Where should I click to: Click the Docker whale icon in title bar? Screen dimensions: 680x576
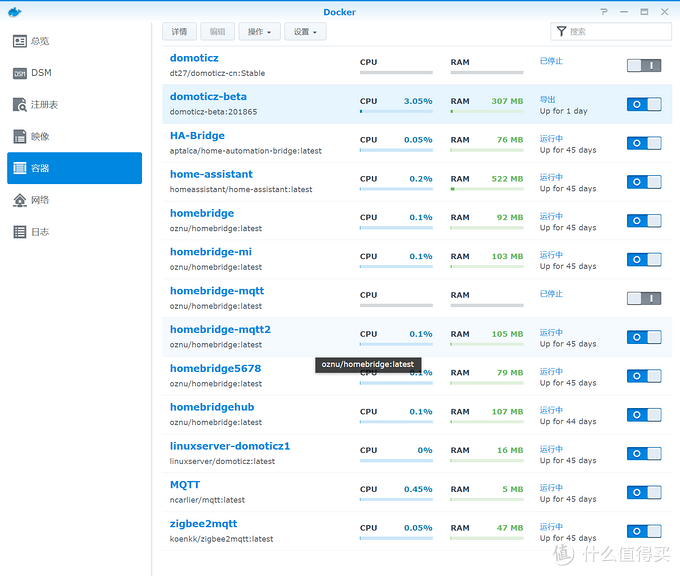(x=15, y=12)
